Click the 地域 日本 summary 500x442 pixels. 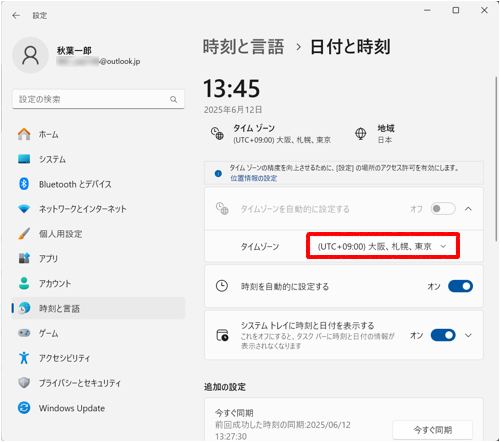386,134
